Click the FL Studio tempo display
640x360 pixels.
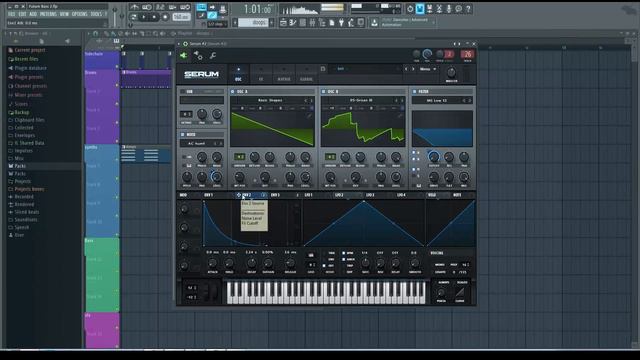coord(181,17)
